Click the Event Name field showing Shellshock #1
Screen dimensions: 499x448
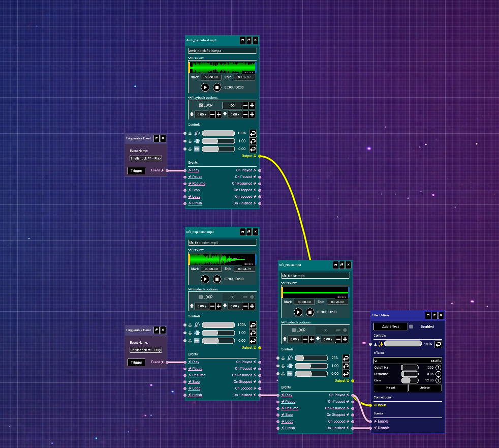pyautogui.click(x=146, y=158)
